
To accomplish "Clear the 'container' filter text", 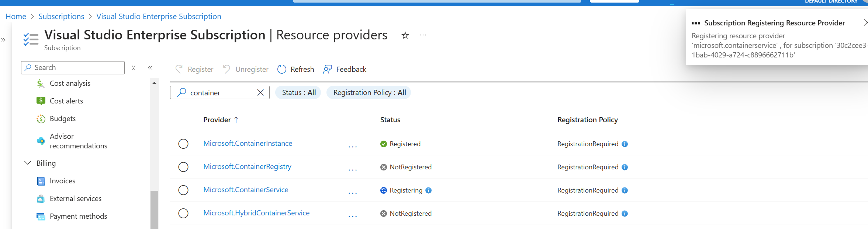I will tap(260, 92).
